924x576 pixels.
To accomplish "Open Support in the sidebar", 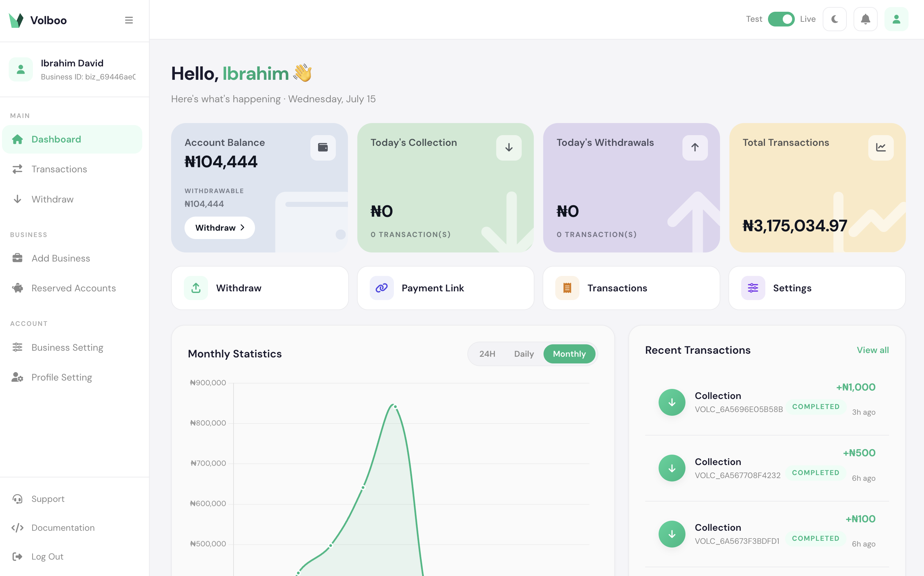I will [72, 499].
